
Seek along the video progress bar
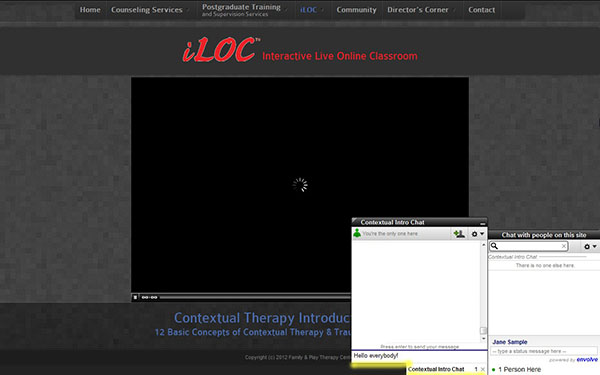click(255, 297)
